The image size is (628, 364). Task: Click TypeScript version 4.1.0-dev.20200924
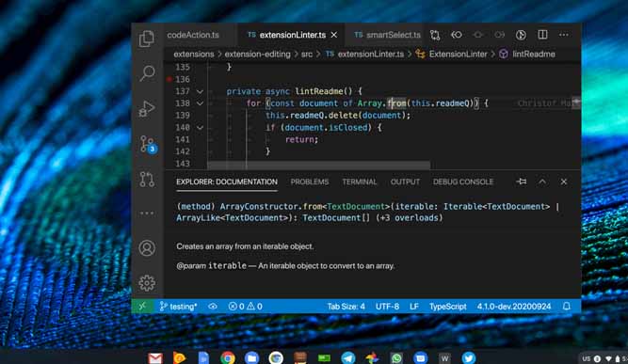(514, 307)
